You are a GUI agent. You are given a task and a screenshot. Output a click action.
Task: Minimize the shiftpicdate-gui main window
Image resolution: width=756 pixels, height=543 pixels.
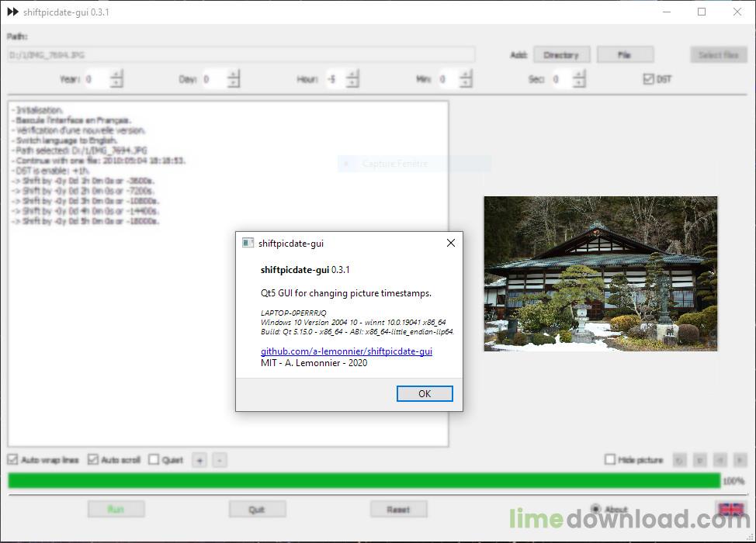[667, 12]
